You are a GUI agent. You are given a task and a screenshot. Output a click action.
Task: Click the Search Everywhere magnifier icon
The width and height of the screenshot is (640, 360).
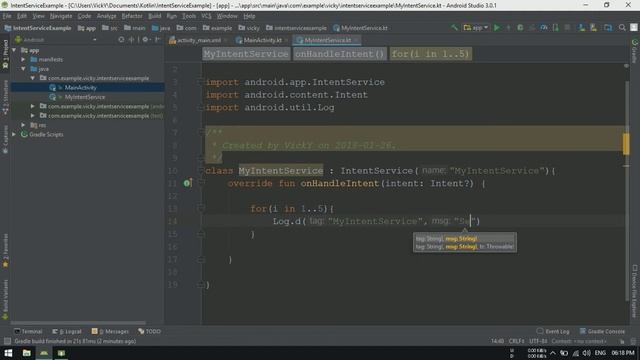point(622,27)
